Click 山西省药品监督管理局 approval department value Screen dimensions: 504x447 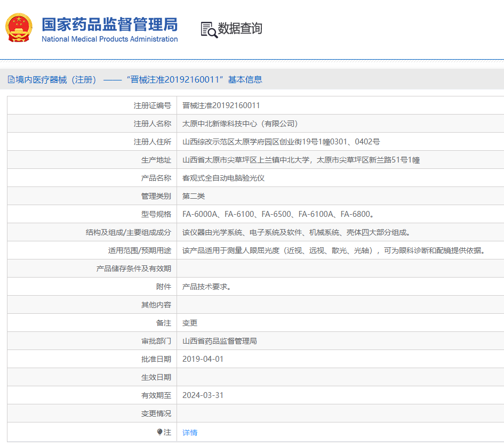click(x=220, y=341)
